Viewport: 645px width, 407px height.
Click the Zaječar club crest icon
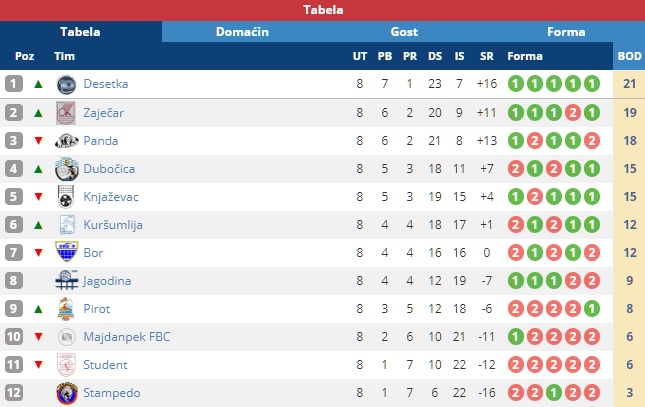(66, 113)
